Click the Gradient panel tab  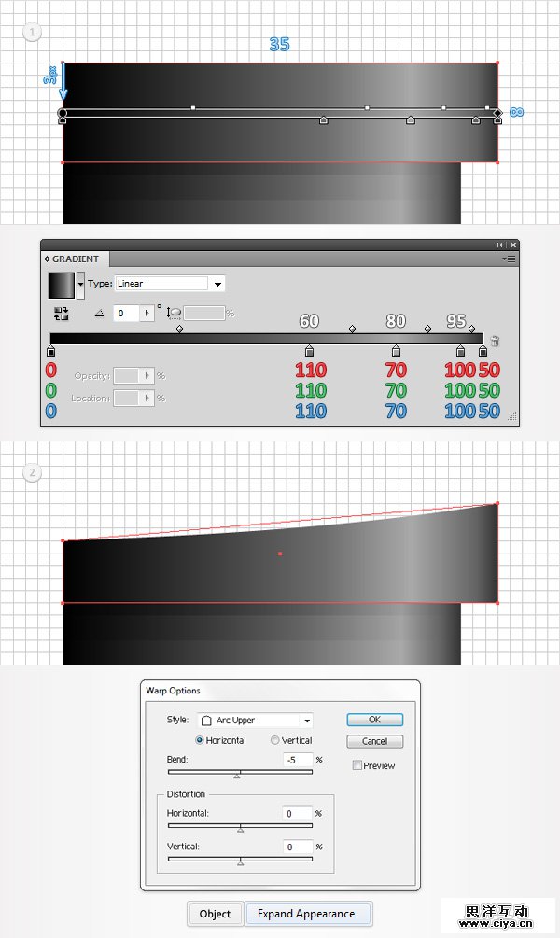75,259
